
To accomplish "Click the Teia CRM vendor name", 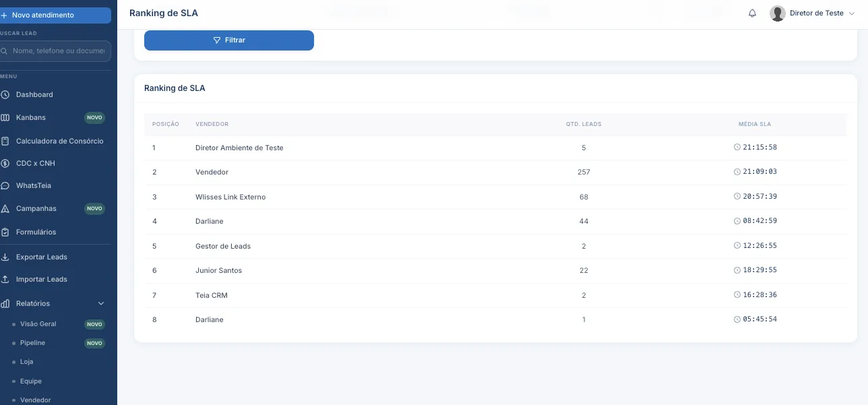I will [212, 295].
